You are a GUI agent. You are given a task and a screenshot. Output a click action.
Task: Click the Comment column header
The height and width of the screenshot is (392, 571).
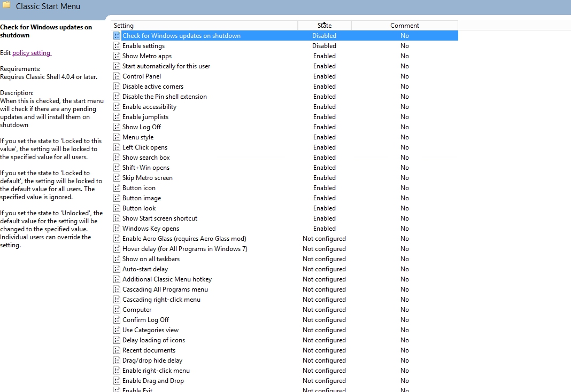[x=404, y=26]
